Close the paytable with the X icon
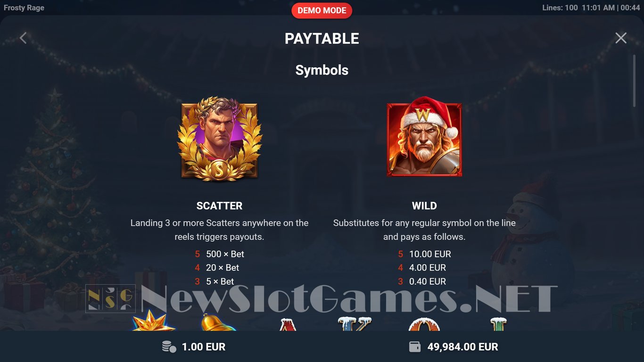This screenshot has height=362, width=644. coord(621,38)
